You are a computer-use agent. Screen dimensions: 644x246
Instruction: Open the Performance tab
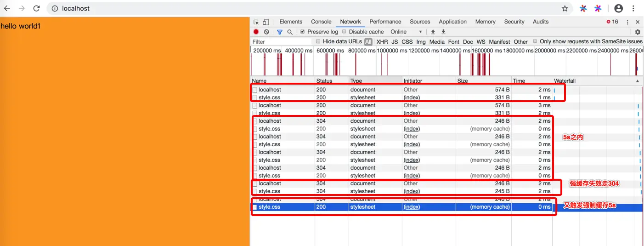pyautogui.click(x=385, y=22)
